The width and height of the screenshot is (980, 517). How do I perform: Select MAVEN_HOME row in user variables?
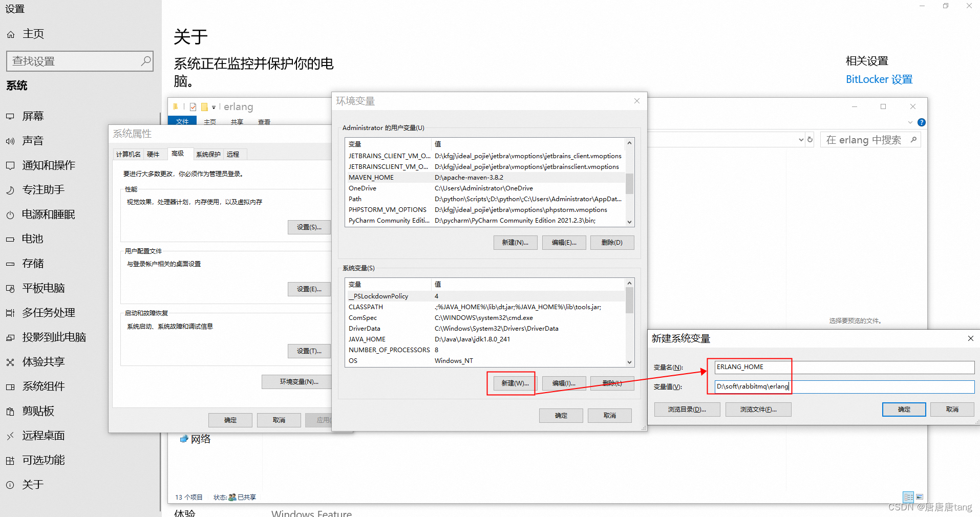click(x=485, y=178)
